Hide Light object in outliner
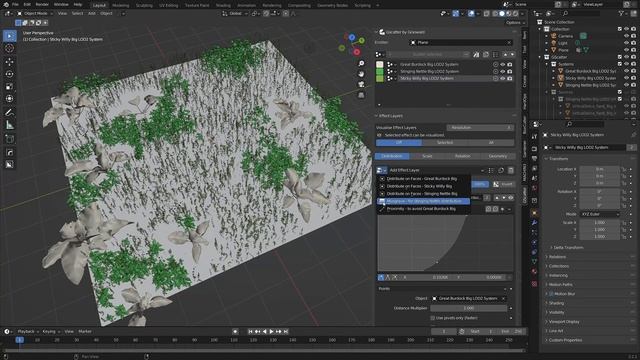 click(x=626, y=43)
